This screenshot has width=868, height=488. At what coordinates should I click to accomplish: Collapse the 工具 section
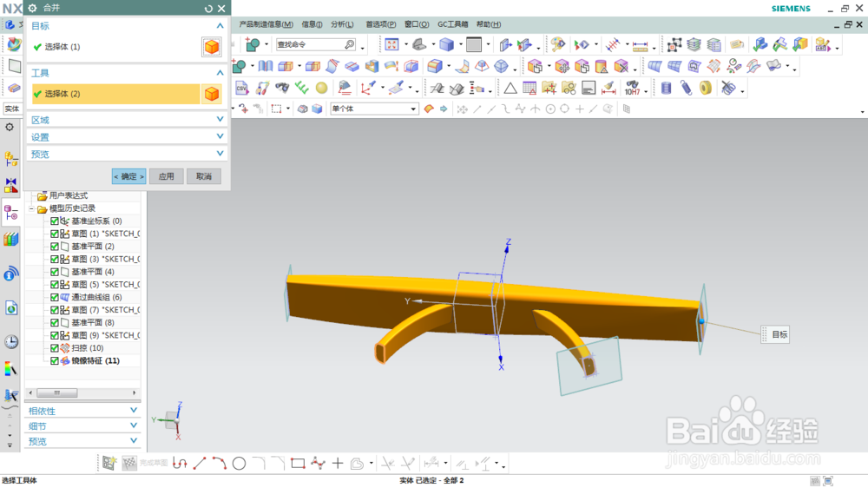(x=220, y=73)
